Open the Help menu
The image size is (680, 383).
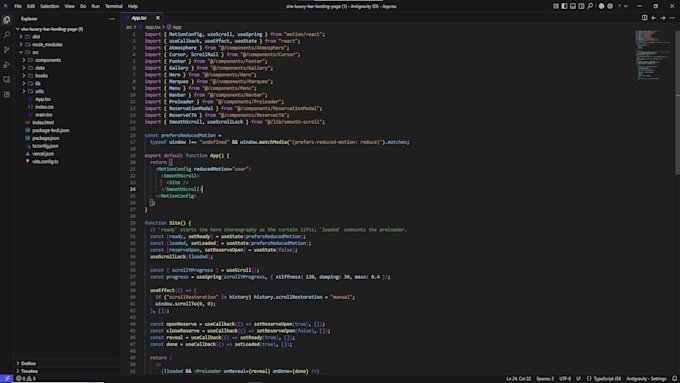tap(133, 6)
